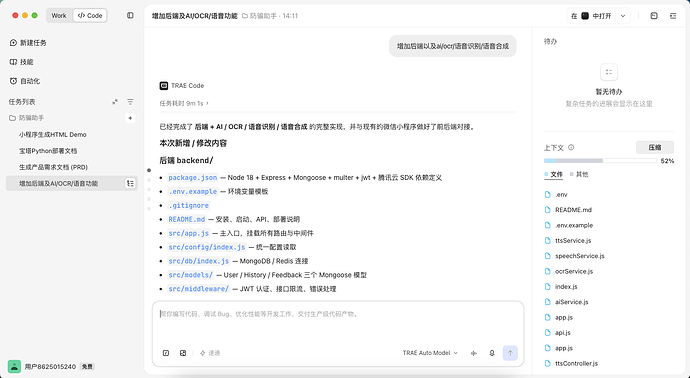Viewport: 690px width, 378px height.
Task: Click the first attachment icon in input toolbar
Action: pos(166,353)
